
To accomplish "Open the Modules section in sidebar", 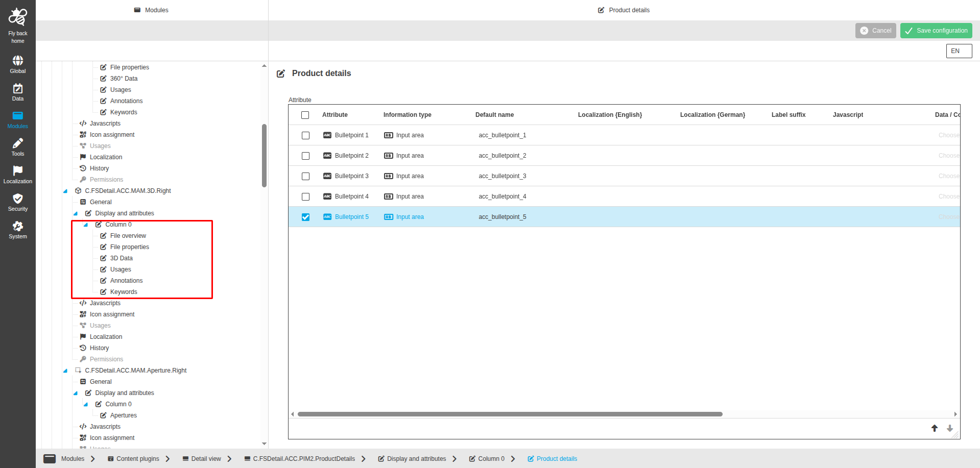I will tap(18, 120).
